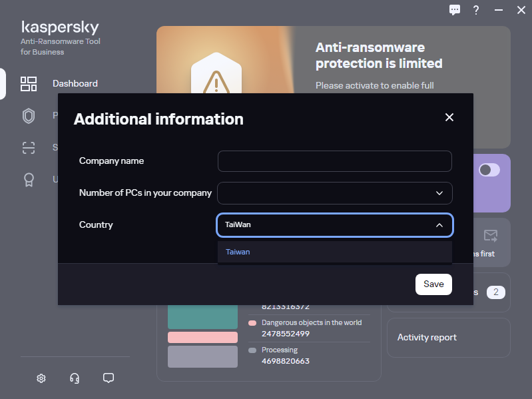Toggle the switch on the purple card

click(x=489, y=170)
